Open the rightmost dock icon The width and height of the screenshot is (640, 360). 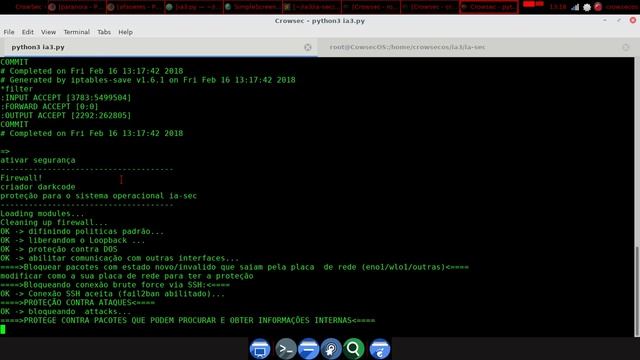tap(380, 349)
